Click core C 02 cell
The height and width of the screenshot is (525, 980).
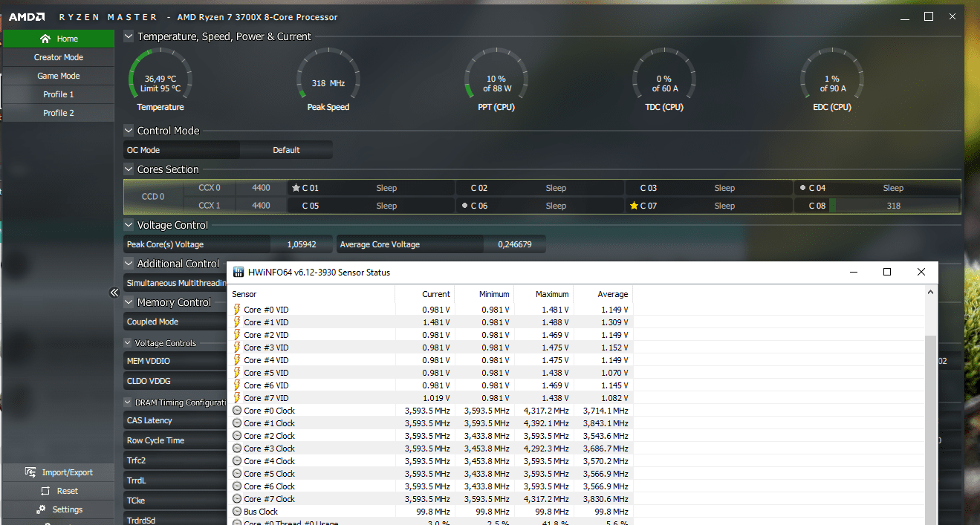pyautogui.click(x=539, y=188)
